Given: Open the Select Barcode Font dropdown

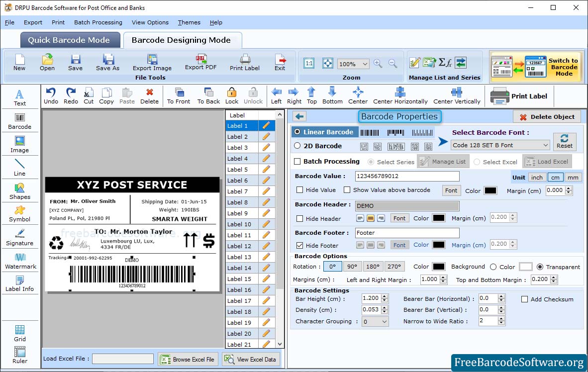Looking at the screenshot, I should click(x=500, y=145).
